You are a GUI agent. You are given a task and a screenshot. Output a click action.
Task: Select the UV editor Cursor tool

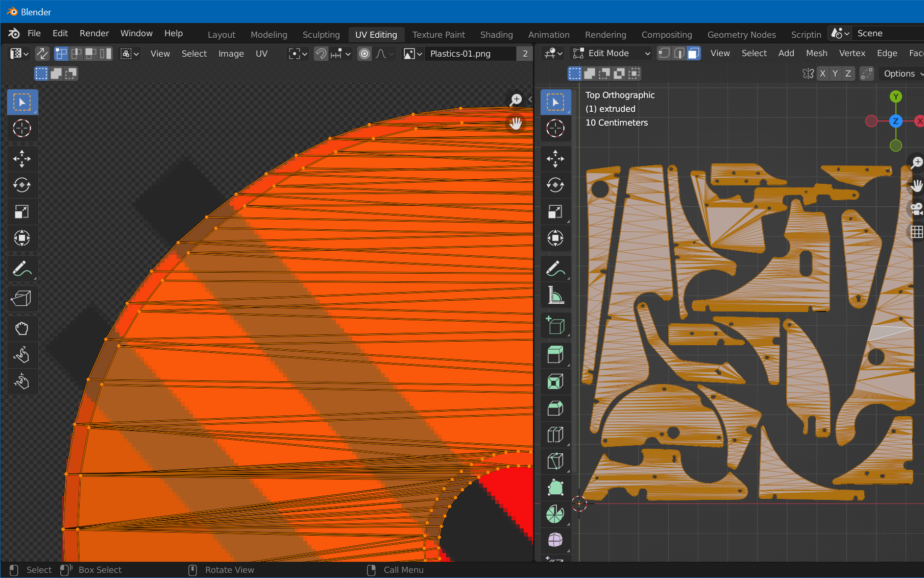(22, 129)
